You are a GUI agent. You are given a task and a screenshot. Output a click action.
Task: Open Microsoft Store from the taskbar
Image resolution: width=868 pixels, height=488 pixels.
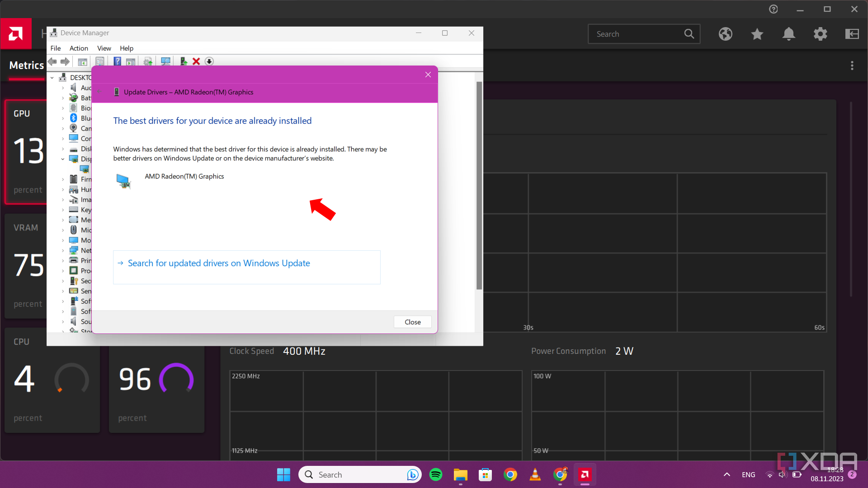(x=486, y=474)
